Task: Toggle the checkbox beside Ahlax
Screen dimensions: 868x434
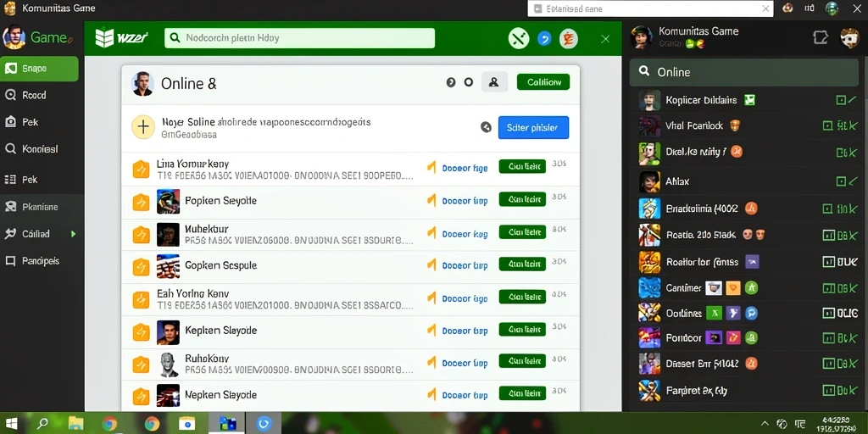Action: click(840, 181)
